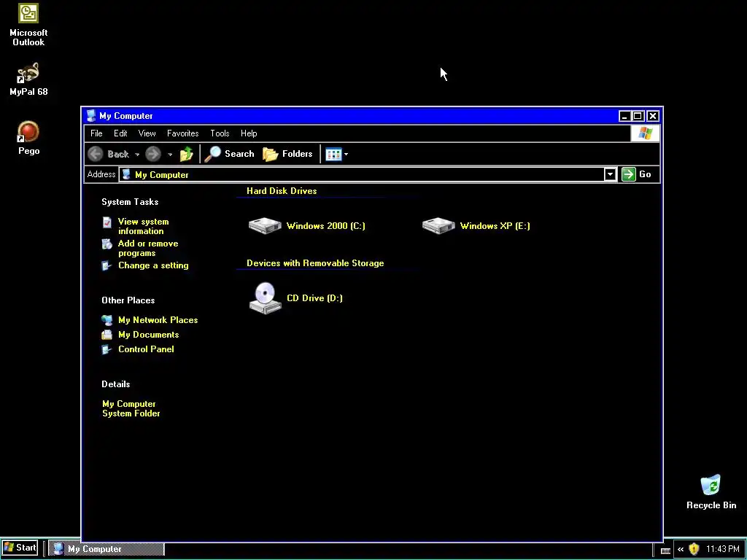Image resolution: width=747 pixels, height=560 pixels.
Task: Click the Views grid icon
Action: click(x=333, y=154)
